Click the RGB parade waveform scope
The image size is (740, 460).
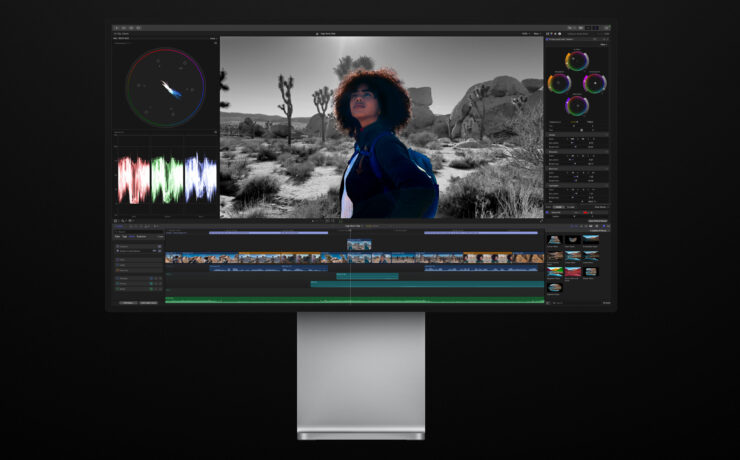167,179
